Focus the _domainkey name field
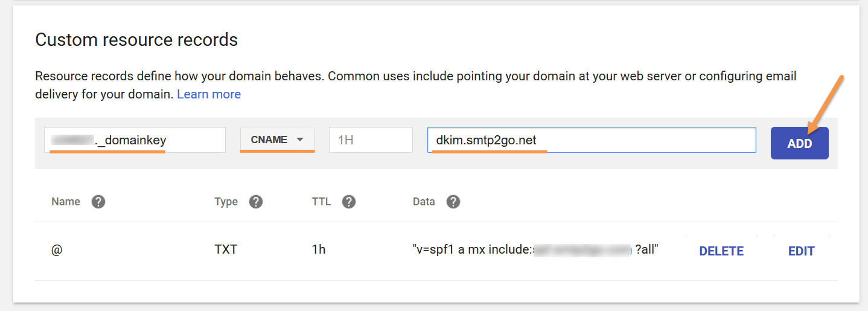868x311 pixels. tap(135, 139)
